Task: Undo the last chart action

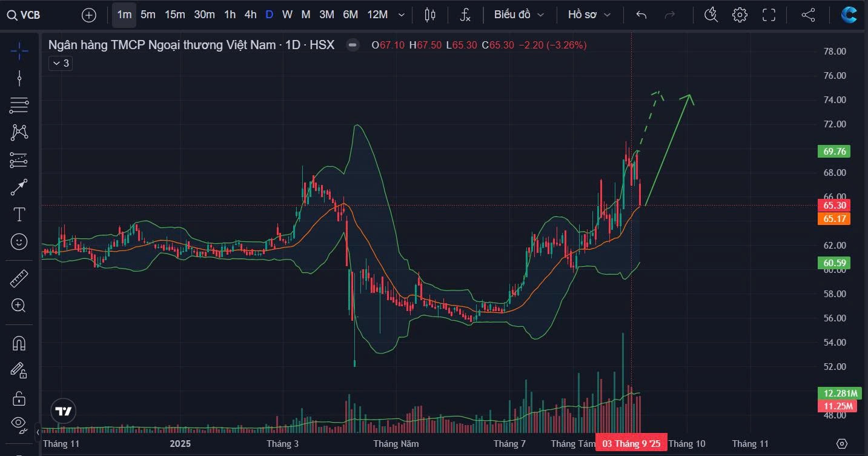Action: [x=641, y=15]
